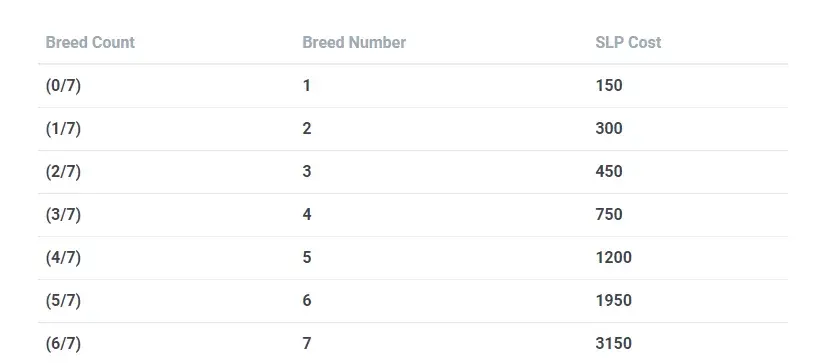
Task: Click the SLP Cost column header
Action: [x=628, y=42]
